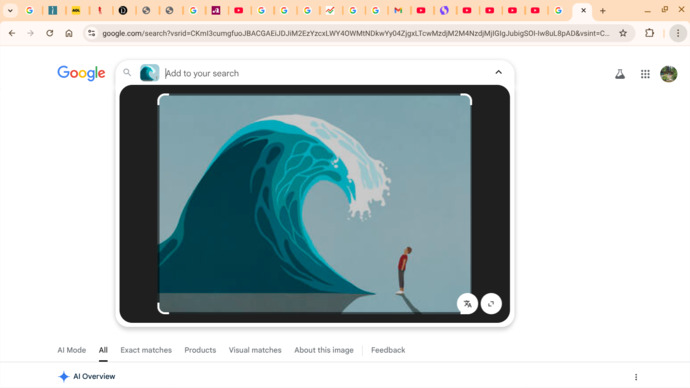The width and height of the screenshot is (690, 388).
Task: Open the Google account profile picture
Action: [x=669, y=74]
